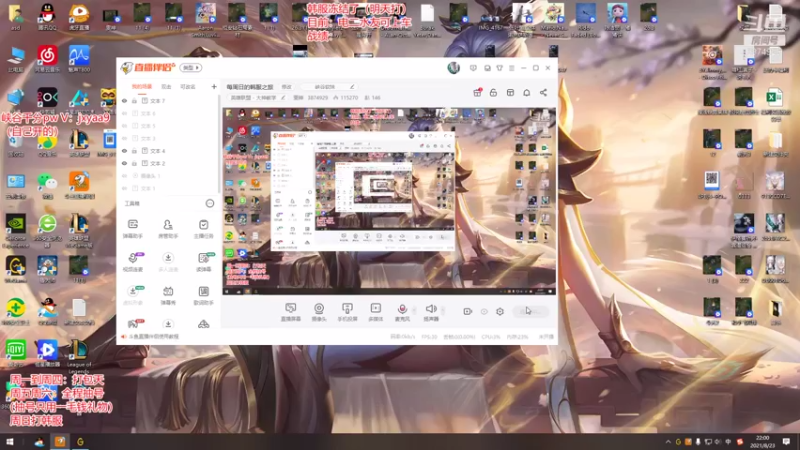The height and width of the screenshot is (450, 800).
Task: Toggle visibility eye of 文本 2 layer
Action: [124, 163]
